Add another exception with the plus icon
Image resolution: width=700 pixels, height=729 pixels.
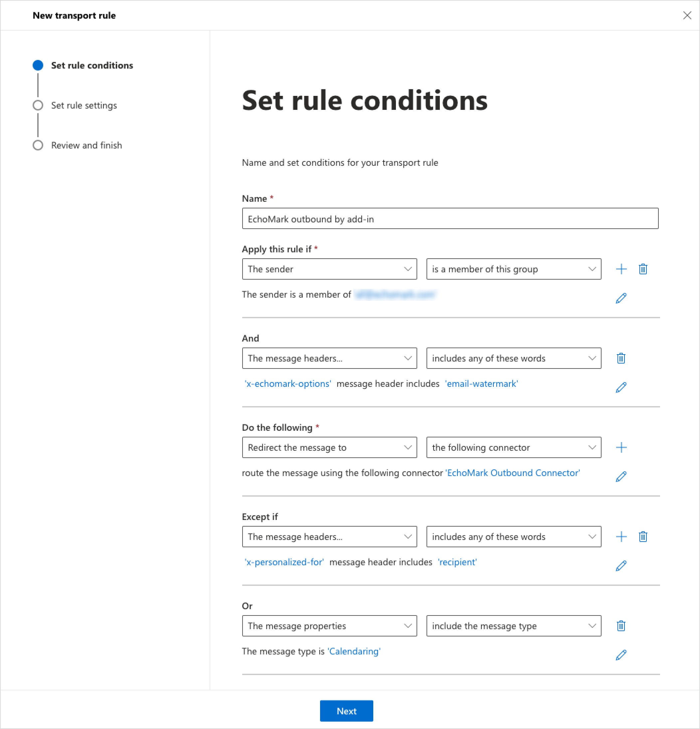[621, 536]
